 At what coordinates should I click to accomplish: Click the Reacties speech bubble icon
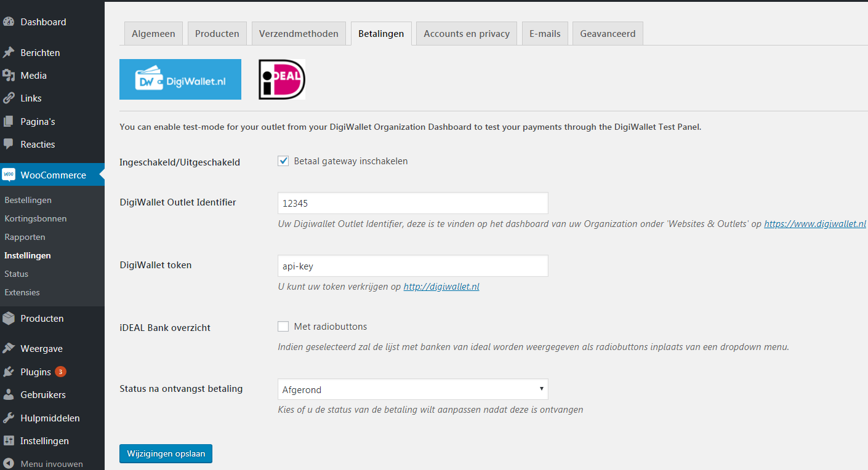pyautogui.click(x=9, y=145)
